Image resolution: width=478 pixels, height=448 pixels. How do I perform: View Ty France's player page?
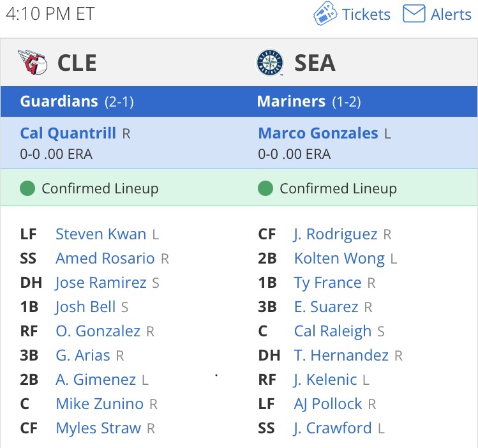(327, 283)
